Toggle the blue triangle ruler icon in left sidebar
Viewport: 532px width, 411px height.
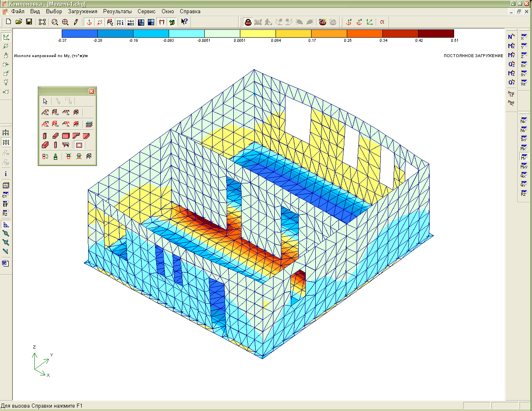[6, 225]
